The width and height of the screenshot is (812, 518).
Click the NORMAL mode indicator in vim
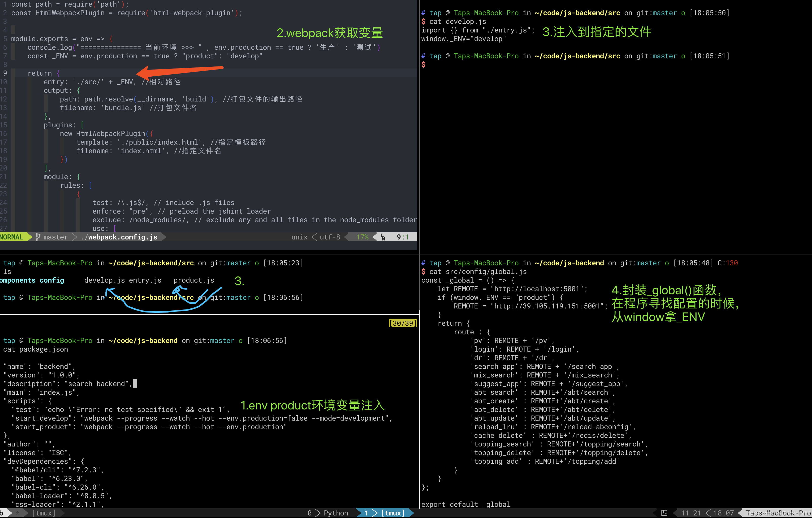[12, 237]
